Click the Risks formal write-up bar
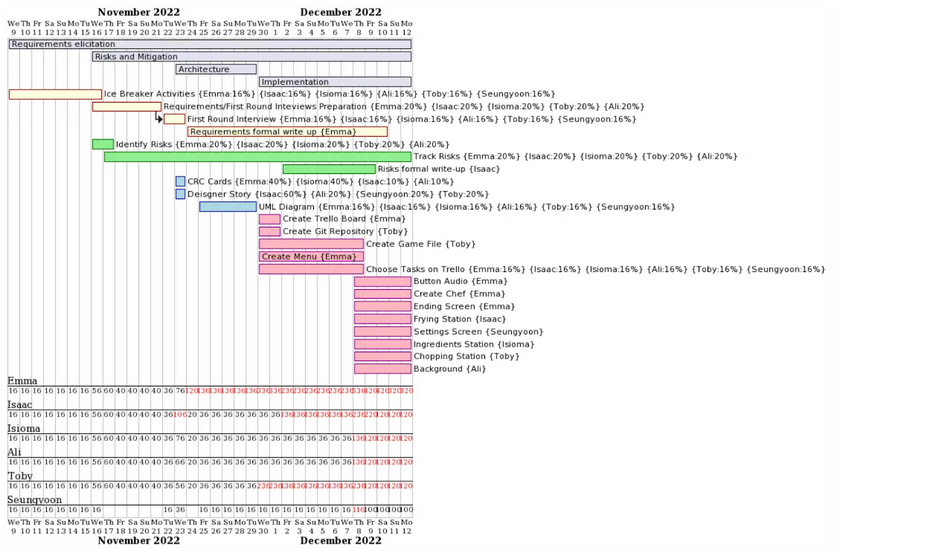This screenshot has width=925, height=553. tap(329, 169)
